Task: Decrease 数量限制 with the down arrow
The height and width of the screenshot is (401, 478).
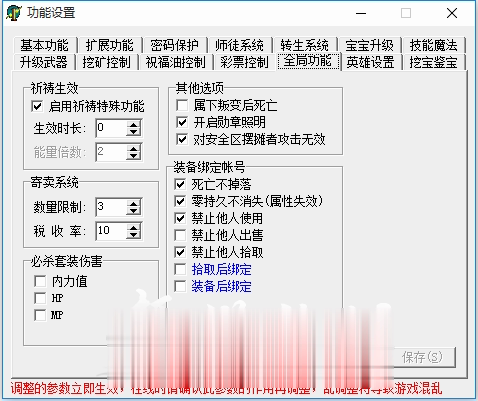Action: (x=134, y=211)
